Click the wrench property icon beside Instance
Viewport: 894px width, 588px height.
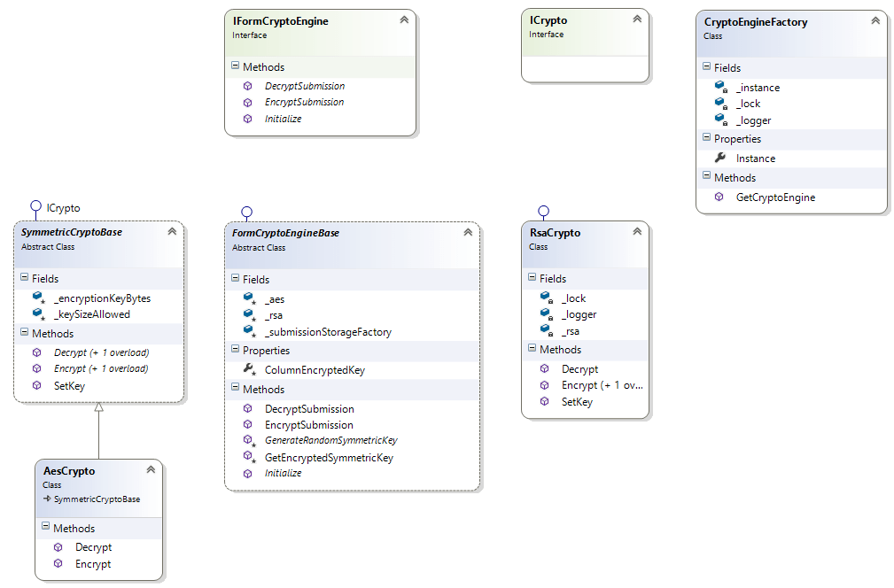[719, 158]
